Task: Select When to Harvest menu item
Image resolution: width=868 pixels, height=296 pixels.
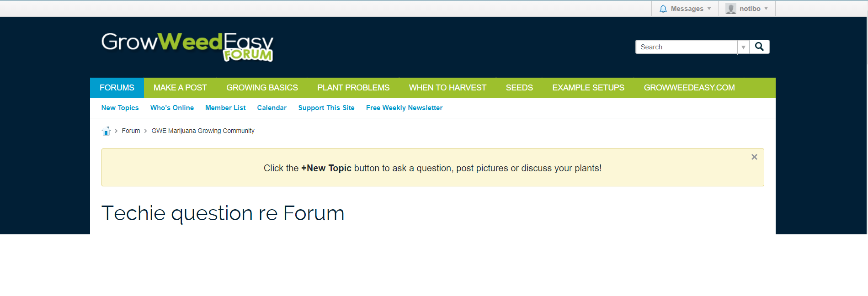Action: tap(447, 88)
